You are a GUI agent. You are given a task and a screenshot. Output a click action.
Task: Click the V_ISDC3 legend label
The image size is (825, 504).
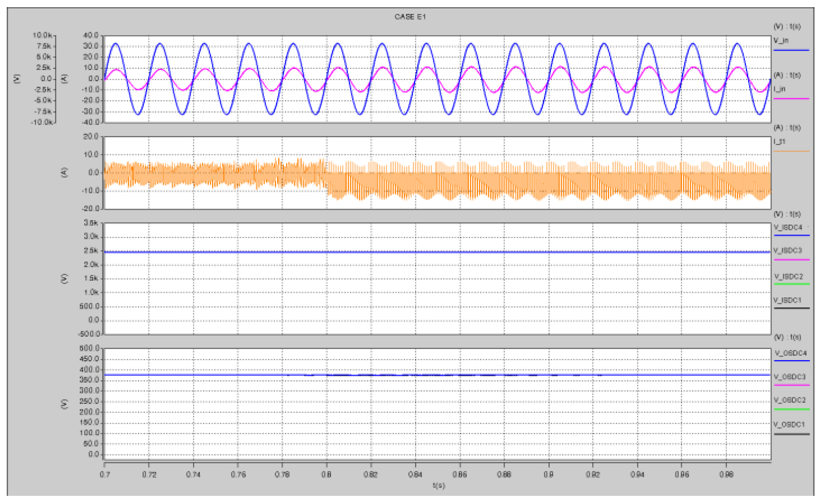(788, 251)
